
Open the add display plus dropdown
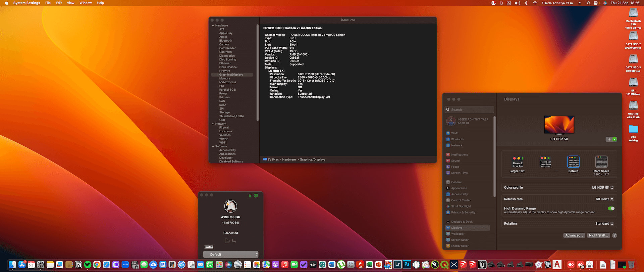pos(611,139)
